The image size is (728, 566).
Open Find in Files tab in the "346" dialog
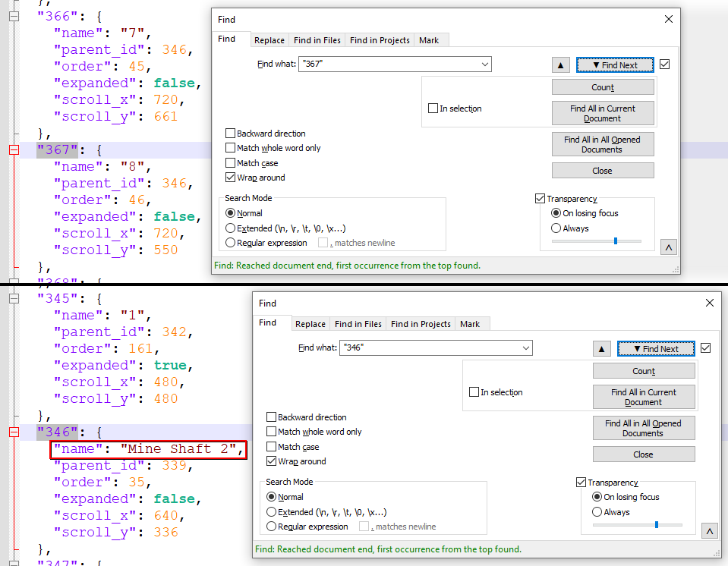pos(358,324)
